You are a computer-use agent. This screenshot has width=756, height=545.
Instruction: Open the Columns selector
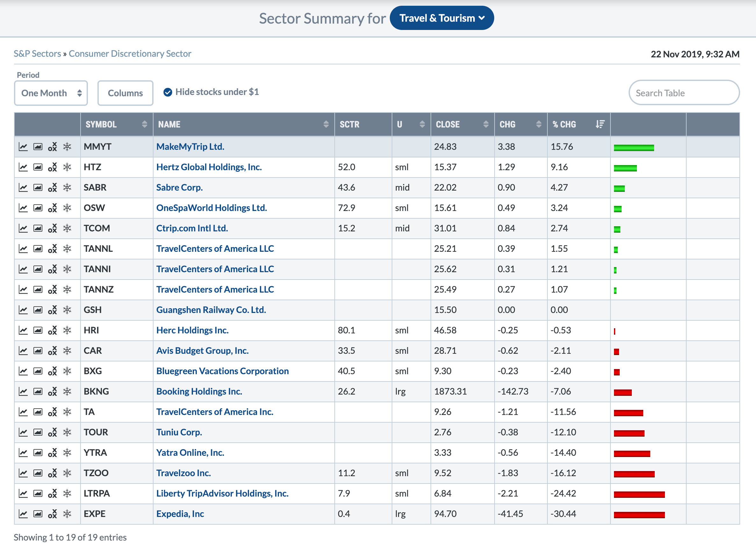pyautogui.click(x=125, y=93)
